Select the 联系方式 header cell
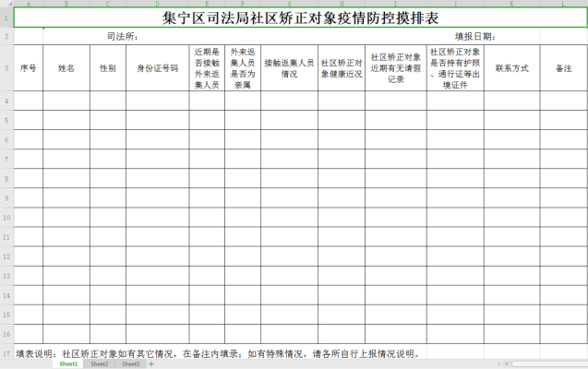 click(511, 68)
